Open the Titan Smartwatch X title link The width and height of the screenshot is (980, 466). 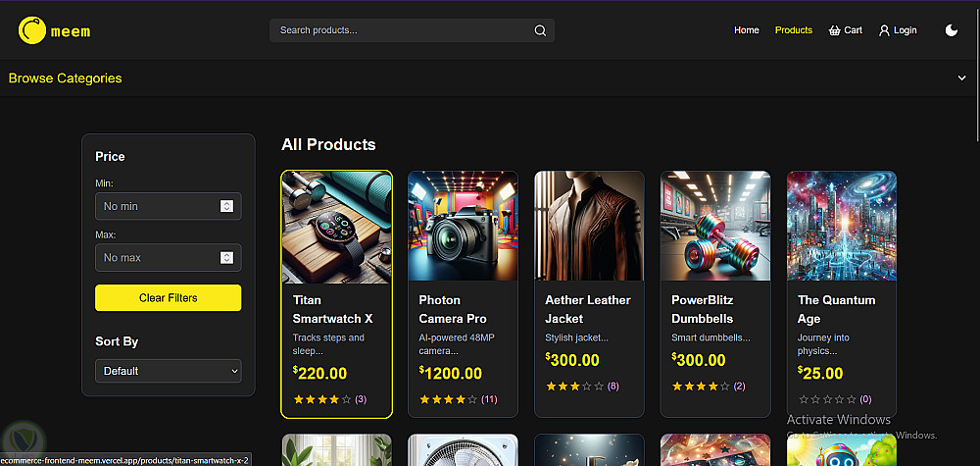pos(332,309)
